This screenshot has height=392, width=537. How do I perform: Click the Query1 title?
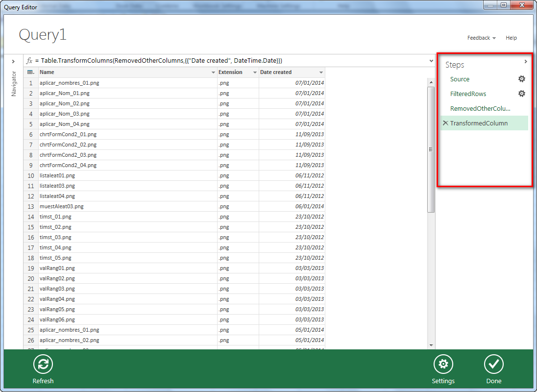pyautogui.click(x=43, y=35)
